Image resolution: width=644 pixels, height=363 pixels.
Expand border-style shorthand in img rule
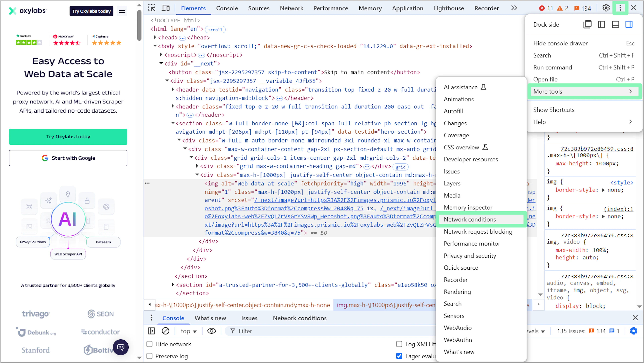[x=603, y=190]
